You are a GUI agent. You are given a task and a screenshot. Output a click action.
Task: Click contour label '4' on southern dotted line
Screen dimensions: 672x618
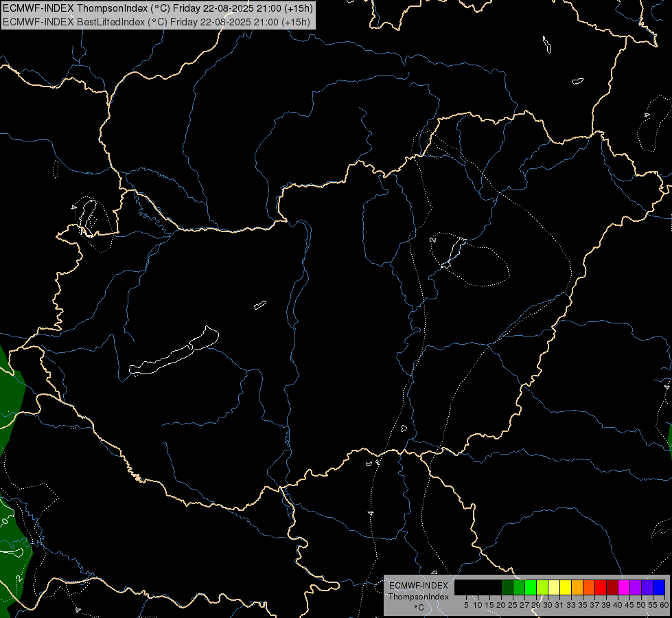(371, 513)
